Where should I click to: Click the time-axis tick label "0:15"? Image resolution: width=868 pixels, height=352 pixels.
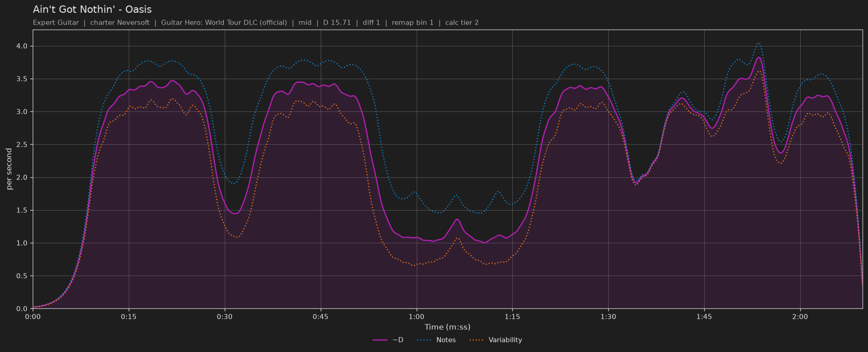129,317
